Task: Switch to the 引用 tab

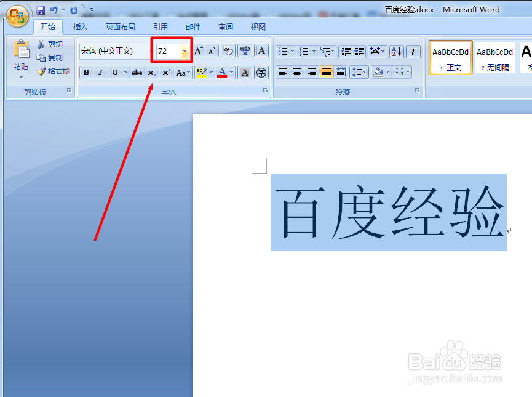Action: 160,27
